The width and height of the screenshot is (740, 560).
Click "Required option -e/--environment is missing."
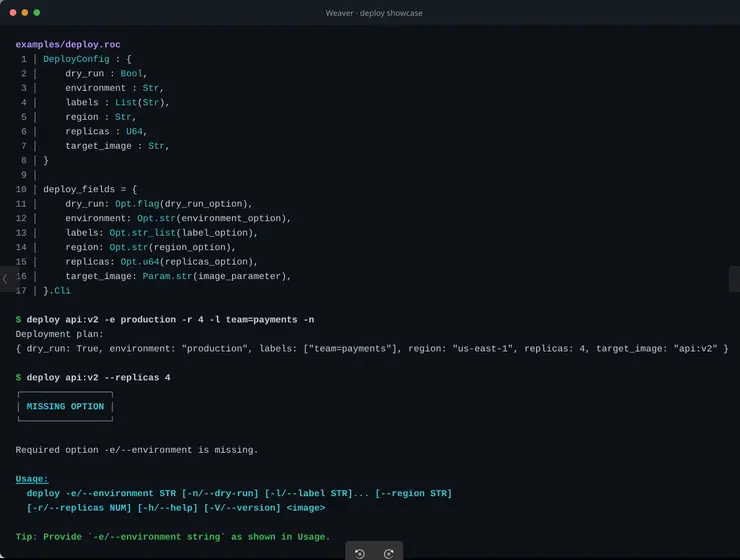137,450
